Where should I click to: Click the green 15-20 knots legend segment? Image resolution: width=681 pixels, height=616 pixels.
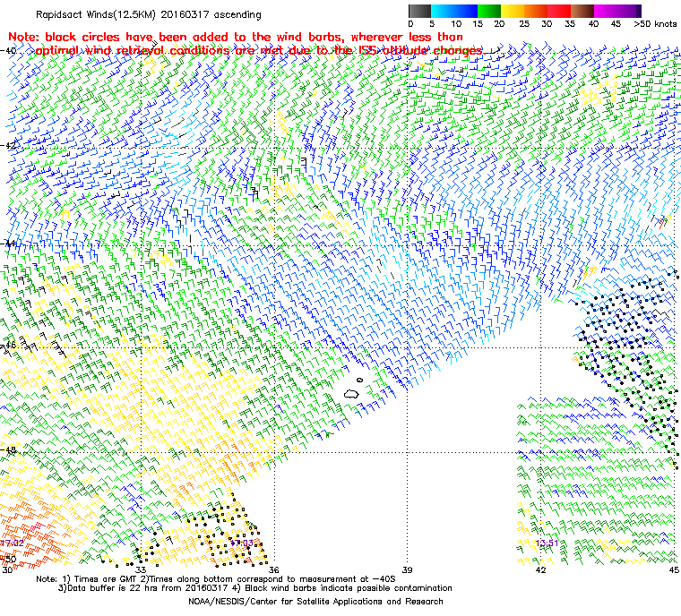[489, 11]
